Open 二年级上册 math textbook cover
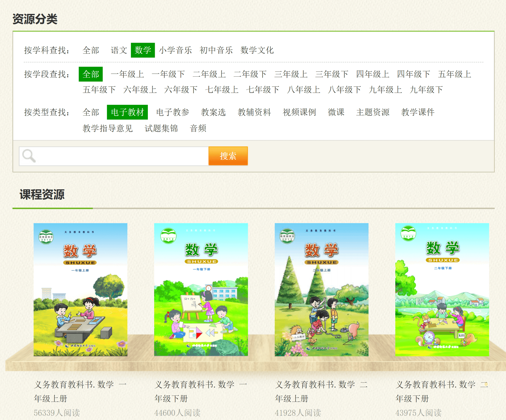 point(322,290)
